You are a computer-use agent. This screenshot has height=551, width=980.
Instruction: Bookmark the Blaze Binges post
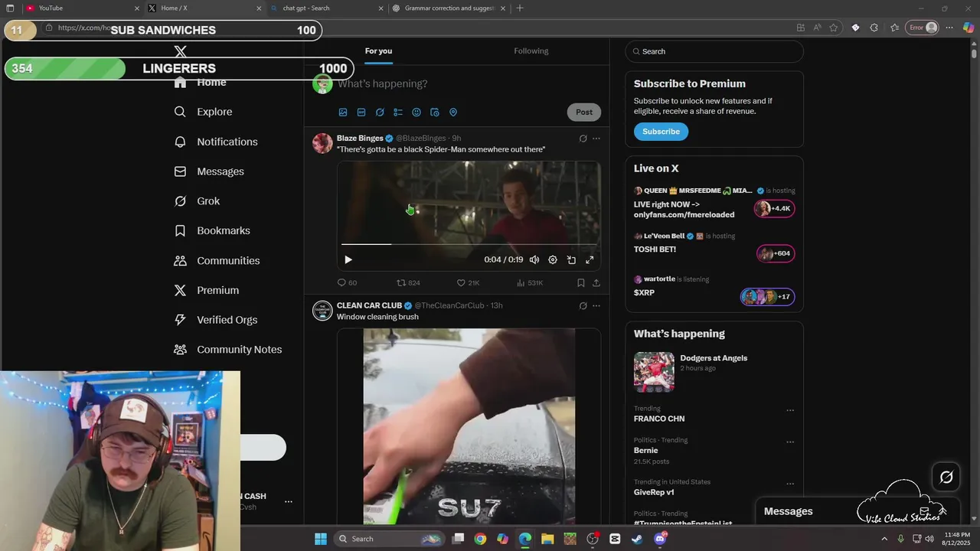[x=581, y=283]
